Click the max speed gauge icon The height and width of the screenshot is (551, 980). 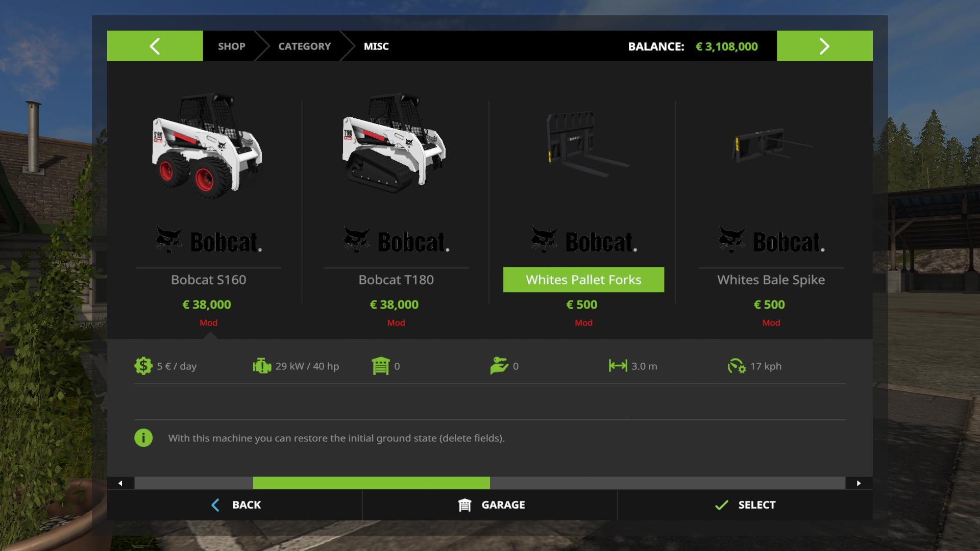tap(737, 366)
